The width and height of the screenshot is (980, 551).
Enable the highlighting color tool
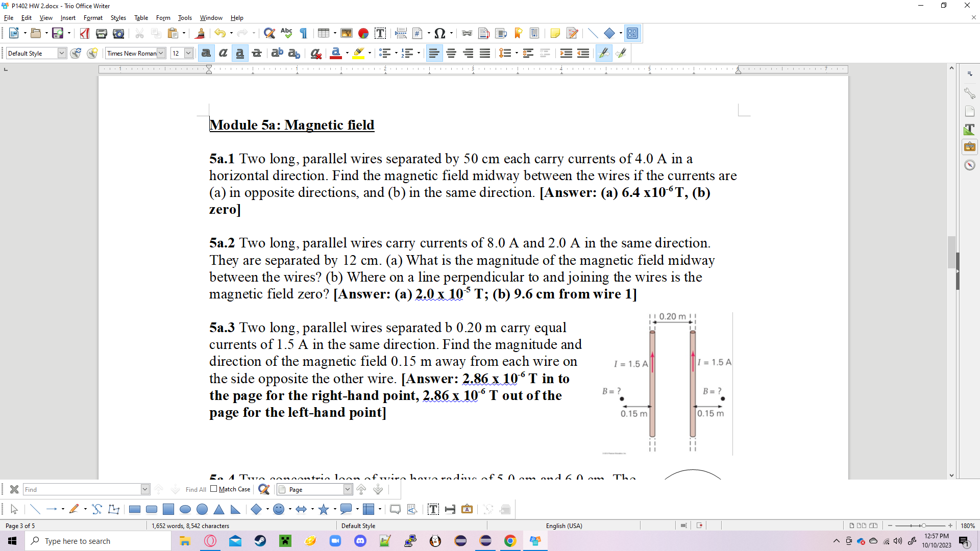pyautogui.click(x=359, y=53)
